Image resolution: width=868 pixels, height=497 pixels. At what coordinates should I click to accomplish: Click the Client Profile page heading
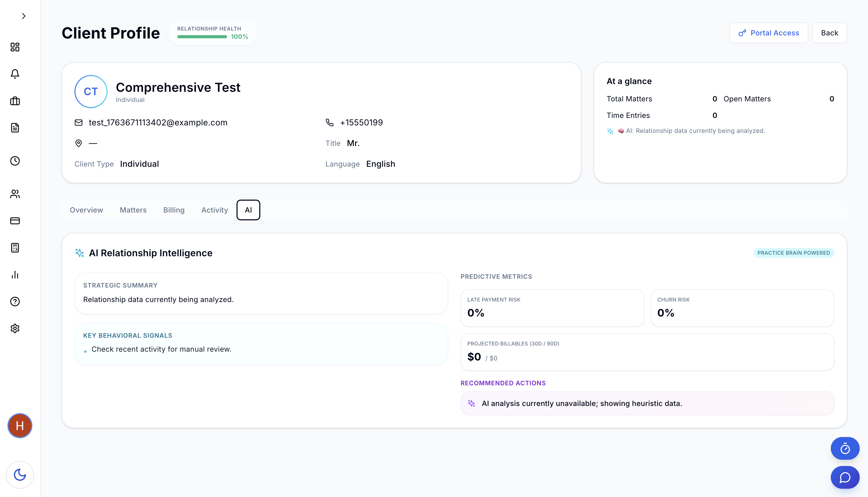coord(111,33)
